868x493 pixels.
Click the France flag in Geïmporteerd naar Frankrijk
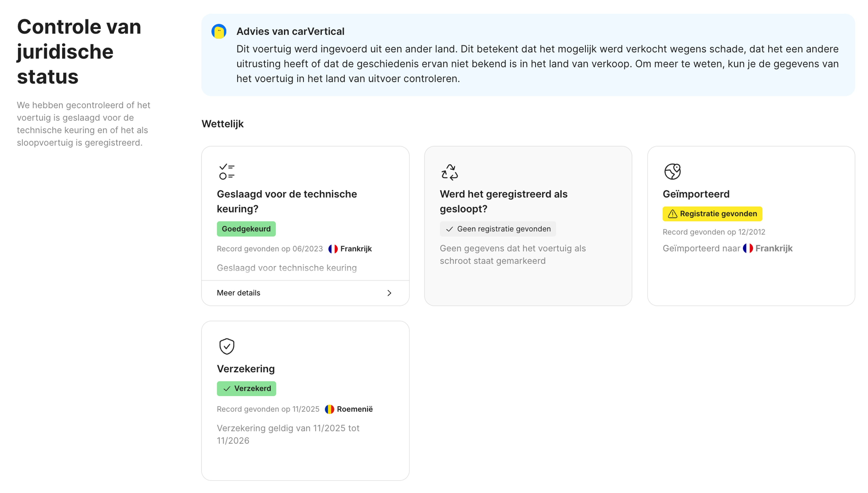tap(748, 248)
